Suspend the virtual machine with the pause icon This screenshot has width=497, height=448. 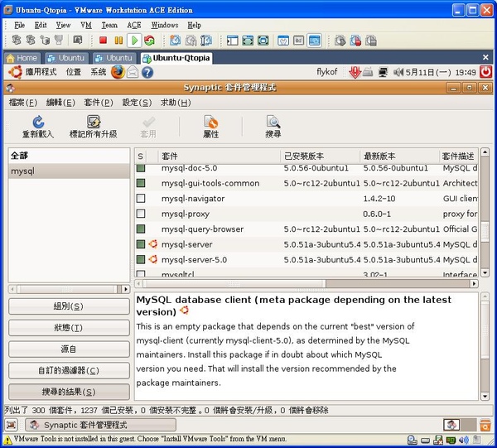tap(118, 41)
